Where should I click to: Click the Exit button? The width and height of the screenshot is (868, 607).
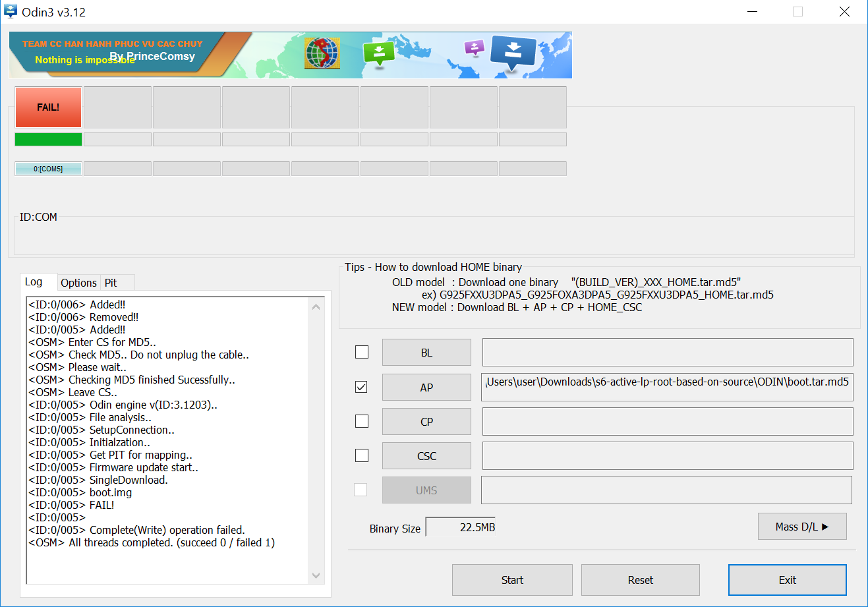[x=788, y=580]
